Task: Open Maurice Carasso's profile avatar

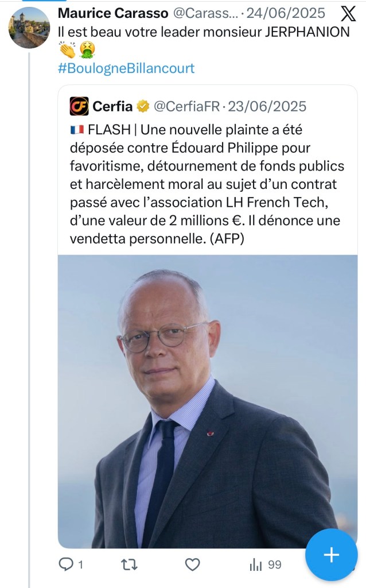Action: coord(29,28)
